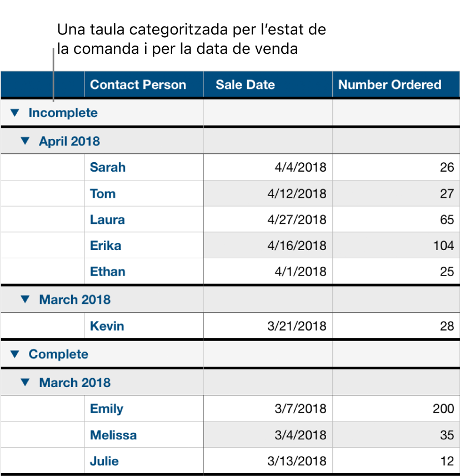Select the contact name Kevin
The height and width of the screenshot is (476, 460).
coord(107,326)
